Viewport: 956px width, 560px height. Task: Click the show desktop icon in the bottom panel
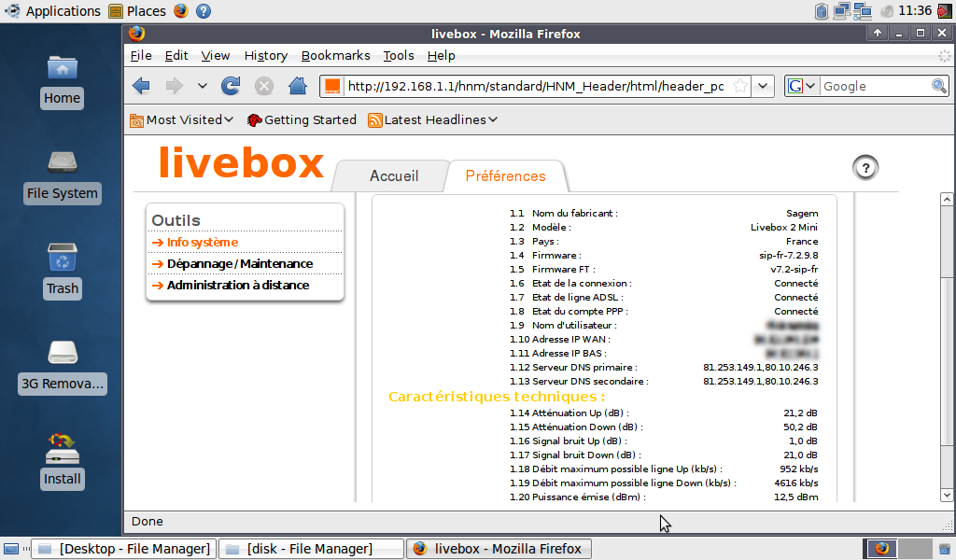pos(11,549)
